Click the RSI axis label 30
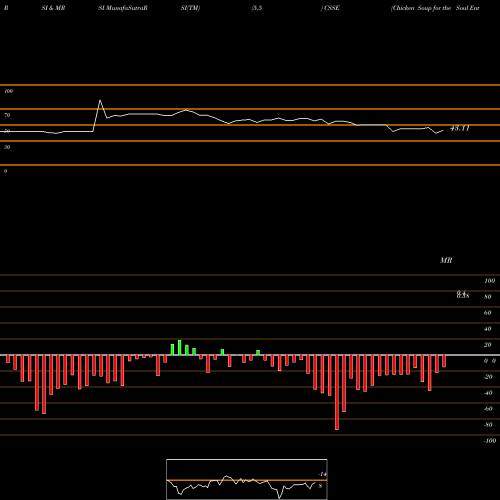The height and width of the screenshot is (500, 500). coord(7,147)
